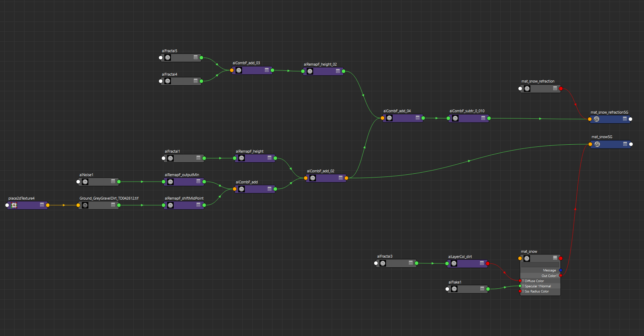Cycle view mode of mat_snow_refractionSG node
The height and width of the screenshot is (336, 644).
[625, 118]
